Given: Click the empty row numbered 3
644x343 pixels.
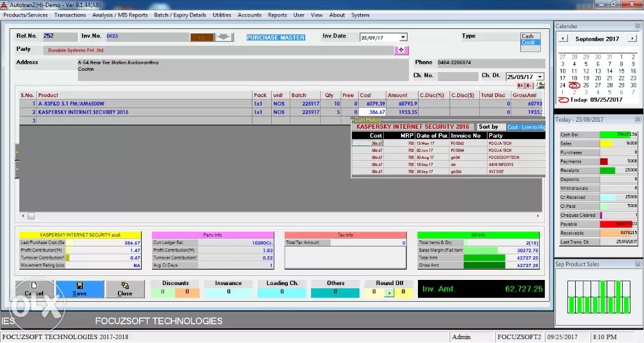Looking at the screenshot, I should pyautogui.click(x=281, y=120).
